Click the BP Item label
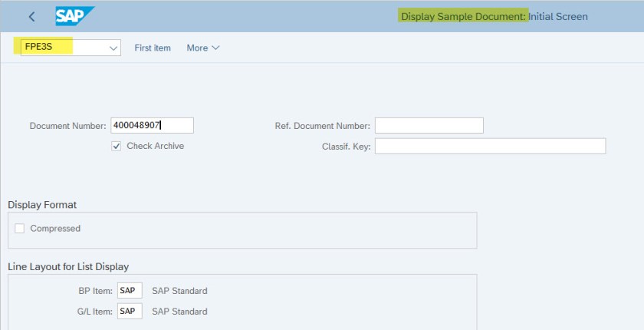Screen dimensions: 644x330 pyautogui.click(x=95, y=291)
